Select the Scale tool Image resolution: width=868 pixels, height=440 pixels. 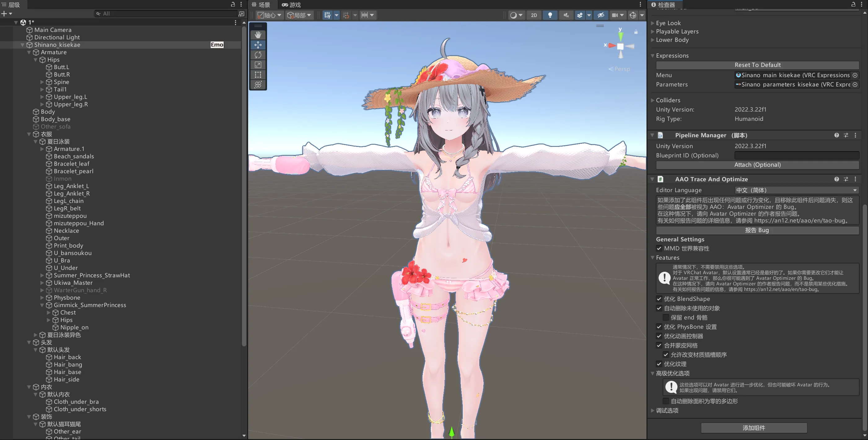(x=258, y=65)
